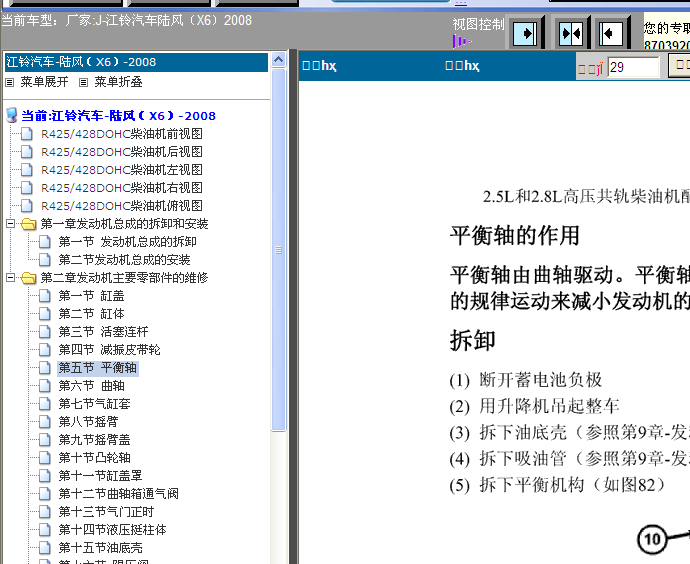
Task: Select 第十一节缸盖罩 in the tree
Action: [100, 476]
